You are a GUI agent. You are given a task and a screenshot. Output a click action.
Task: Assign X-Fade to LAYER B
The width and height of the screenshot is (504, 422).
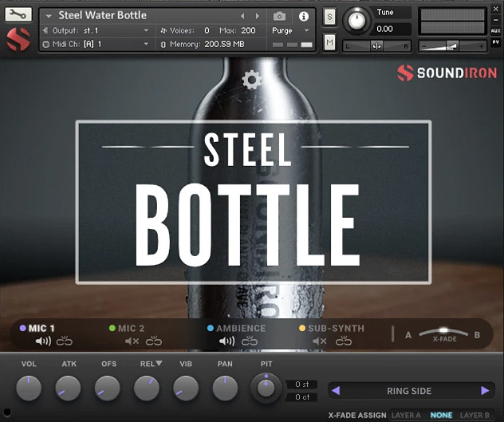point(474,416)
